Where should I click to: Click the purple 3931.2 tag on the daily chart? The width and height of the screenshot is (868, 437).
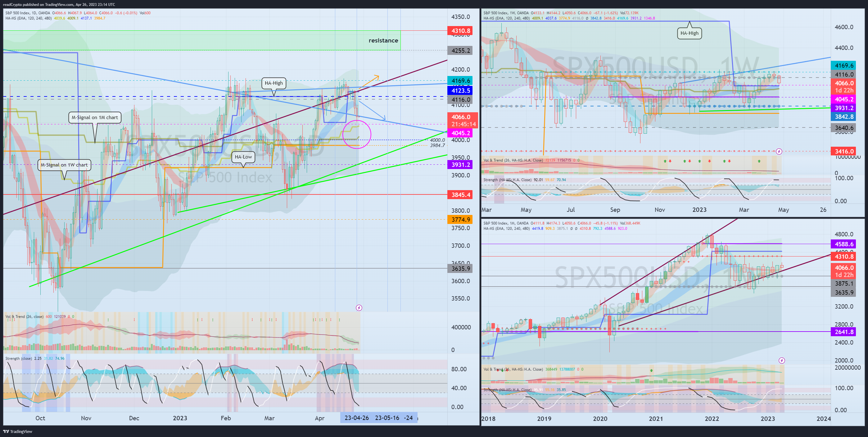[x=460, y=165]
